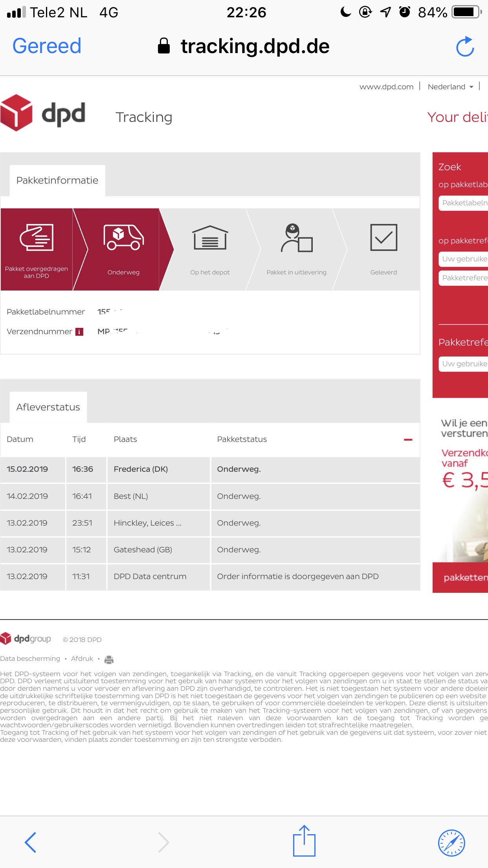Click the Pakketlabelnummer search field

464,203
